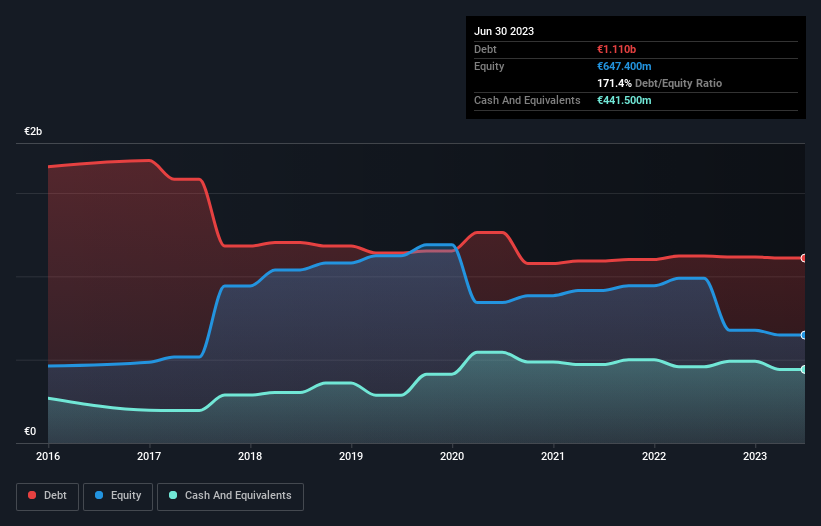Click the 171.4% Debt/Equity Ratio text
The image size is (821, 526).
659,83
